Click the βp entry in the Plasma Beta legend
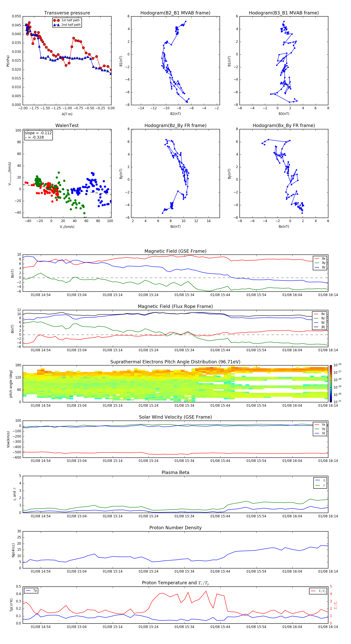The width and height of the screenshot is (351, 644). (320, 480)
